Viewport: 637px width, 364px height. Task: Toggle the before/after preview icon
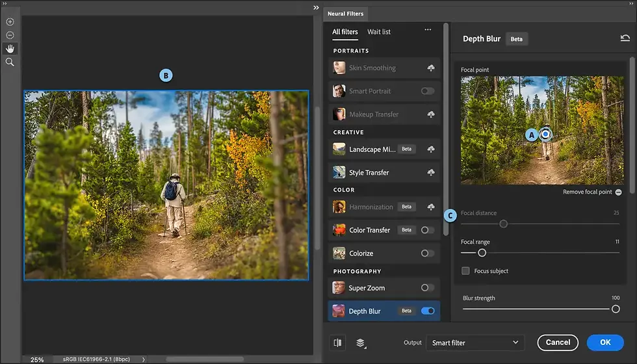point(337,343)
